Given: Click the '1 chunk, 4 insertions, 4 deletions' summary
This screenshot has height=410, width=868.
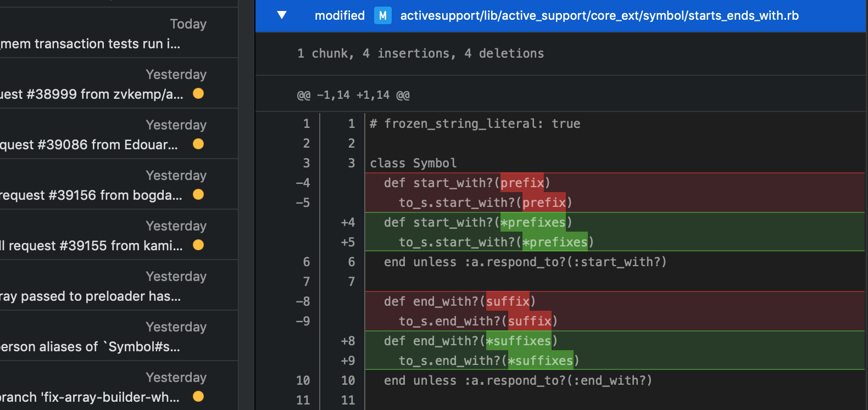Looking at the screenshot, I should 420,53.
